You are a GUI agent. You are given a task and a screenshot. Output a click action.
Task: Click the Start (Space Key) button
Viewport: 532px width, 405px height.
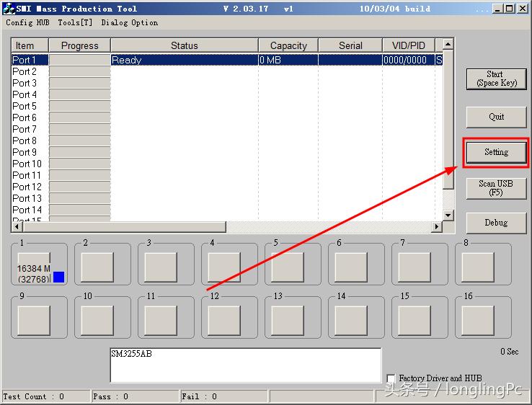497,79
